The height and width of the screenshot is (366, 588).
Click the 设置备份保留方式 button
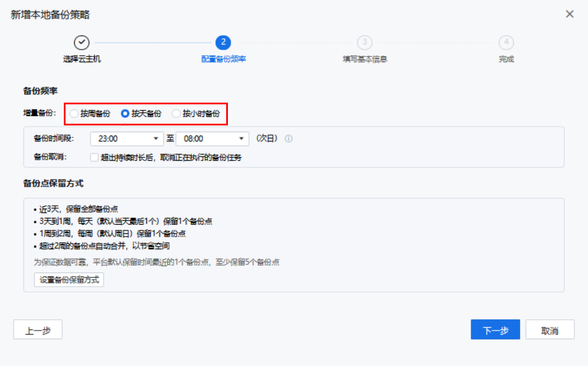click(x=69, y=280)
